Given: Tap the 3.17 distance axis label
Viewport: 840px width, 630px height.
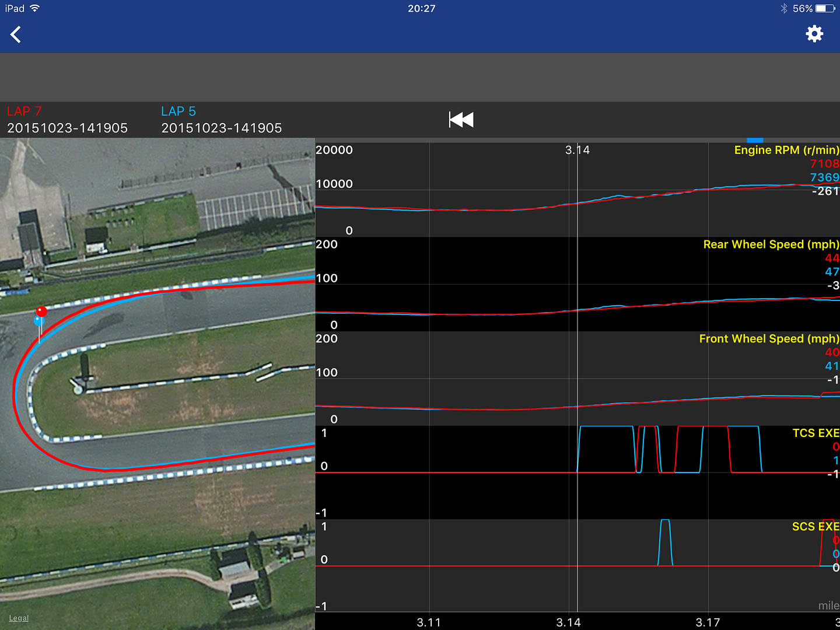Looking at the screenshot, I should [708, 622].
